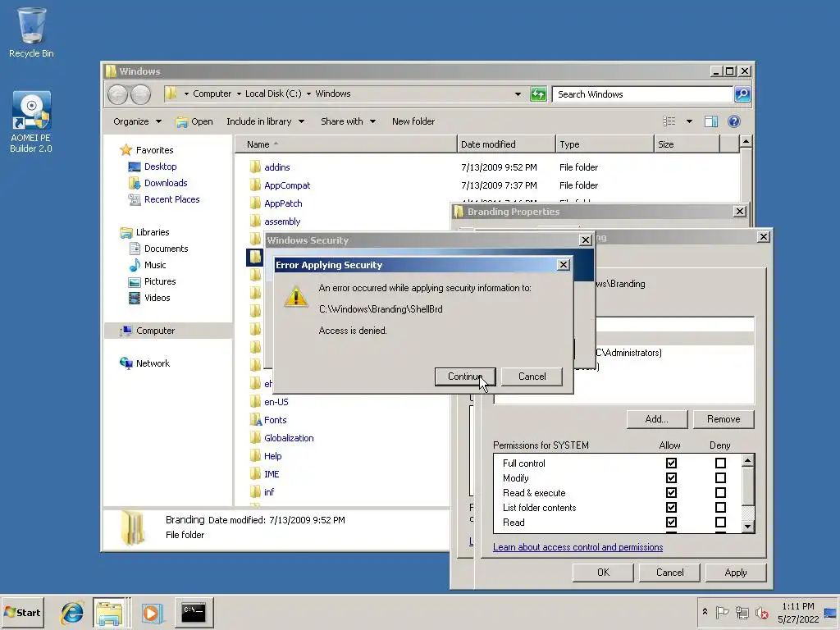Toggle Allow List folder contents checkbox

tap(671, 507)
